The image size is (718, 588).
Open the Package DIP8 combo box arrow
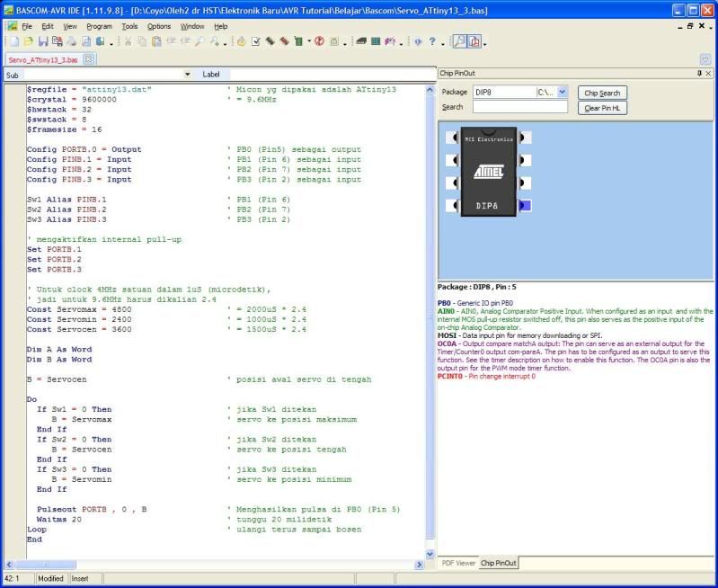coord(563,92)
